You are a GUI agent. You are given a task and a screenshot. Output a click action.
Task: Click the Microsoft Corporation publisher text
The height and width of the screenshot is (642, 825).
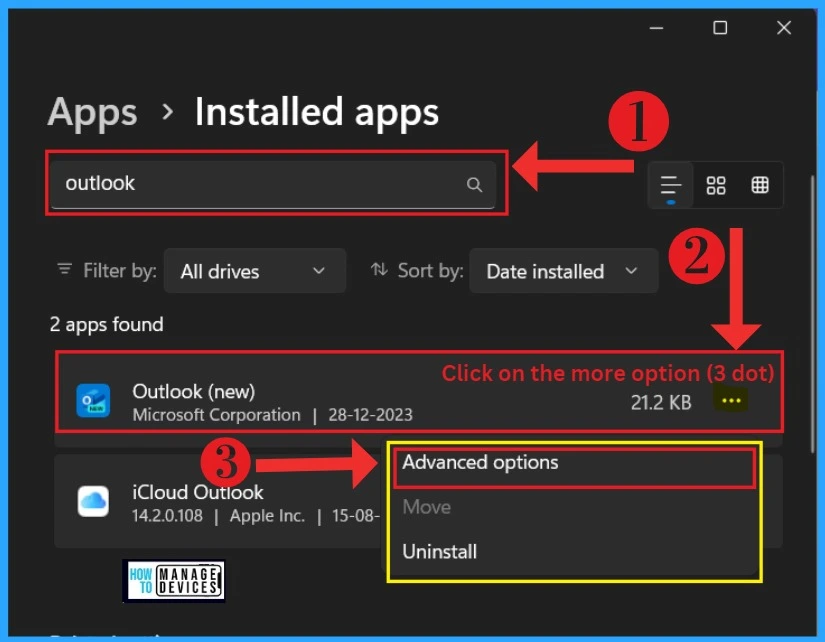coord(216,415)
